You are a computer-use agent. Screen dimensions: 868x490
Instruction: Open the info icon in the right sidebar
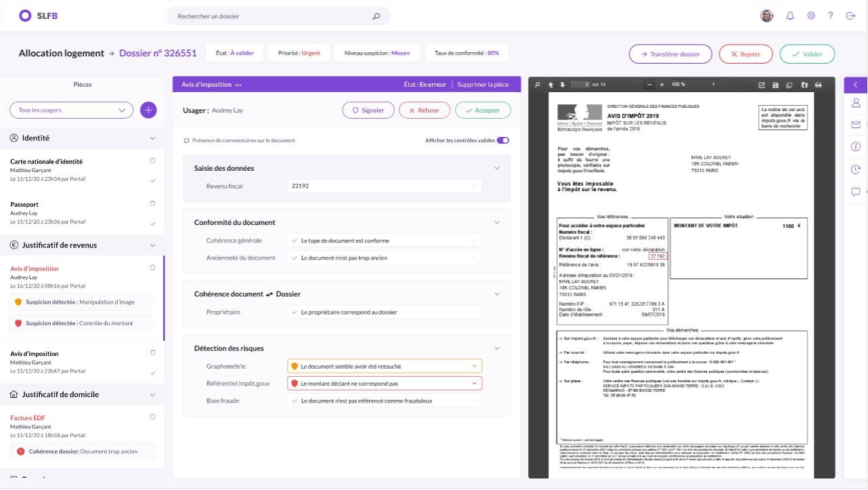click(856, 147)
